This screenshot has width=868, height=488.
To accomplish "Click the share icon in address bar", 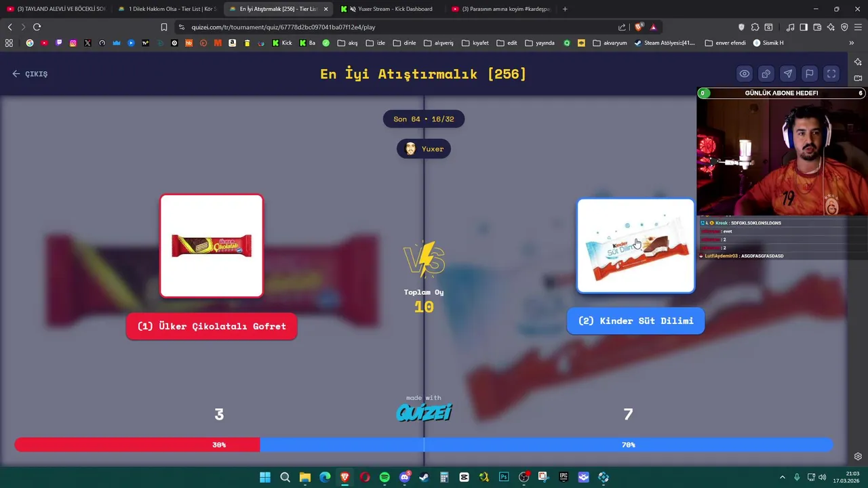I will [622, 27].
